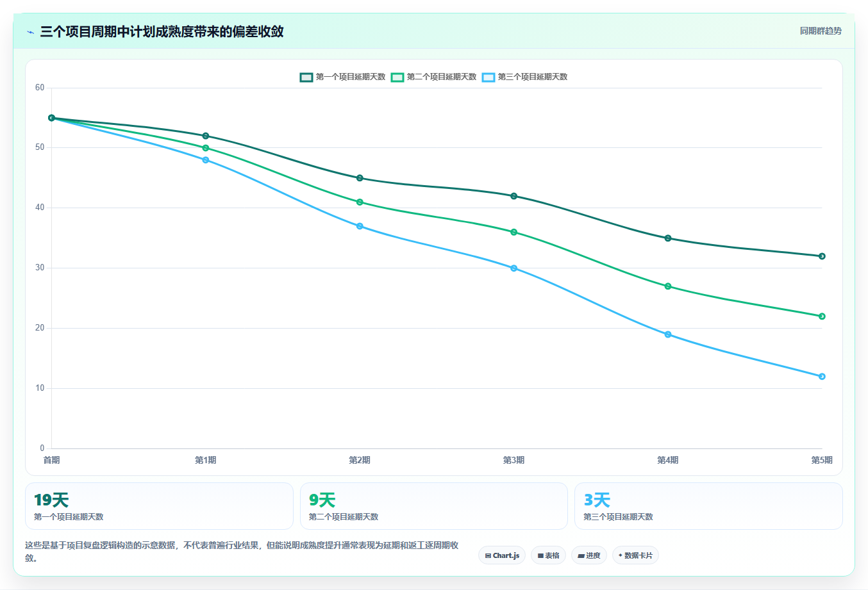Select first project point at 第4期
The width and height of the screenshot is (868, 590).
[668, 238]
